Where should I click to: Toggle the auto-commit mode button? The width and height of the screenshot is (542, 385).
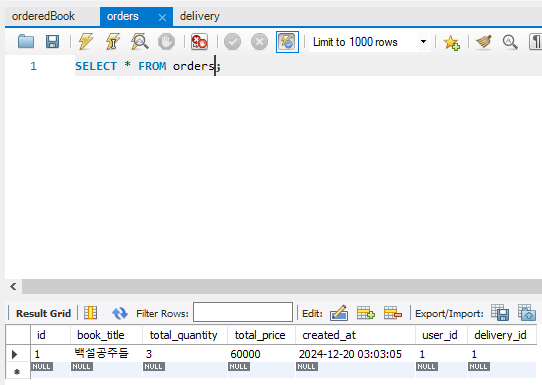coord(287,42)
